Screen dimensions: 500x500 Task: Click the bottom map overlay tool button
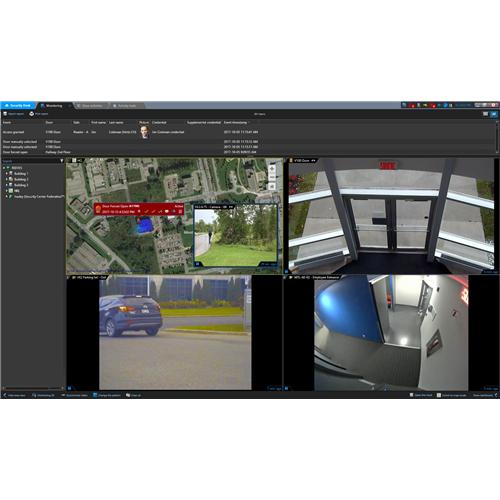coord(272,186)
